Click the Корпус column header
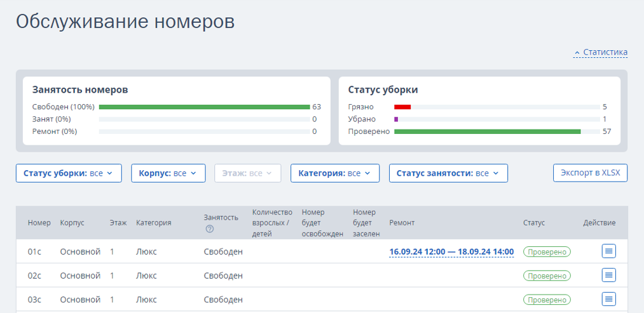 click(x=72, y=223)
